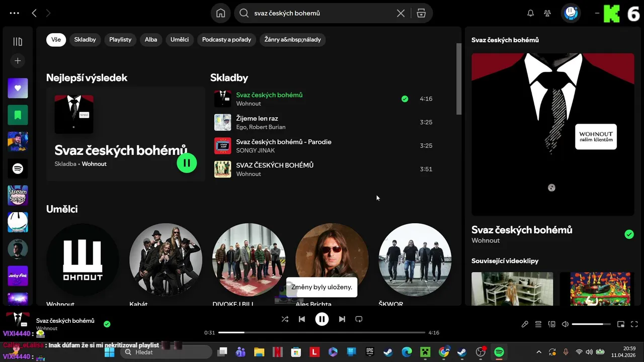Image resolution: width=644 pixels, height=362 pixels.
Task: Open the lyrics microphone icon in the player bar
Action: (x=525, y=324)
